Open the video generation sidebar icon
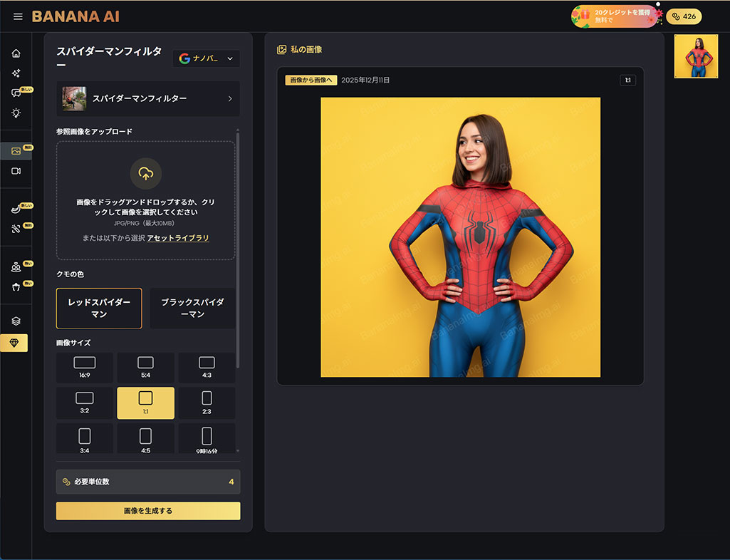This screenshot has width=730, height=560. 16,171
